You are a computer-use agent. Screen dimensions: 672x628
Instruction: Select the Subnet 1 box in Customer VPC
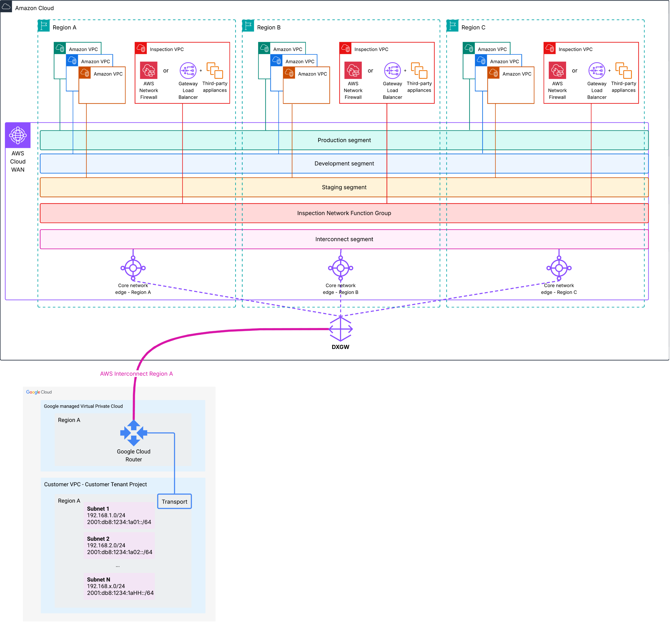[x=119, y=515]
